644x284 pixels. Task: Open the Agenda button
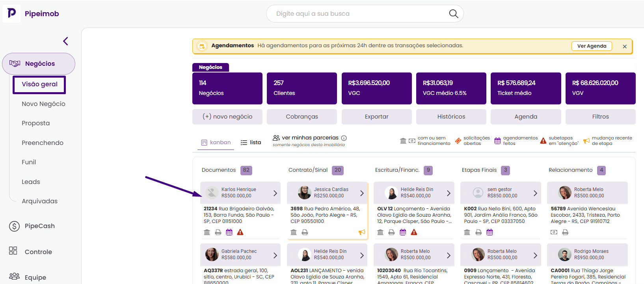(x=526, y=117)
